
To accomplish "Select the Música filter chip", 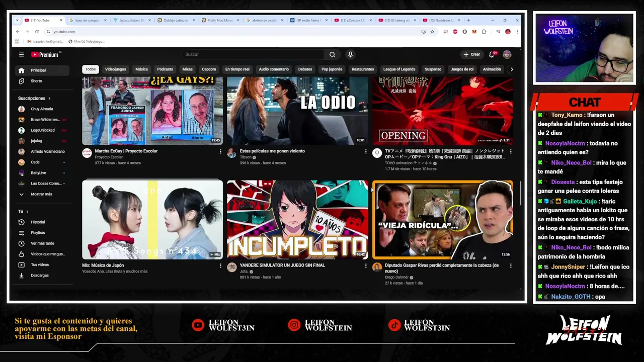I will click(x=141, y=69).
